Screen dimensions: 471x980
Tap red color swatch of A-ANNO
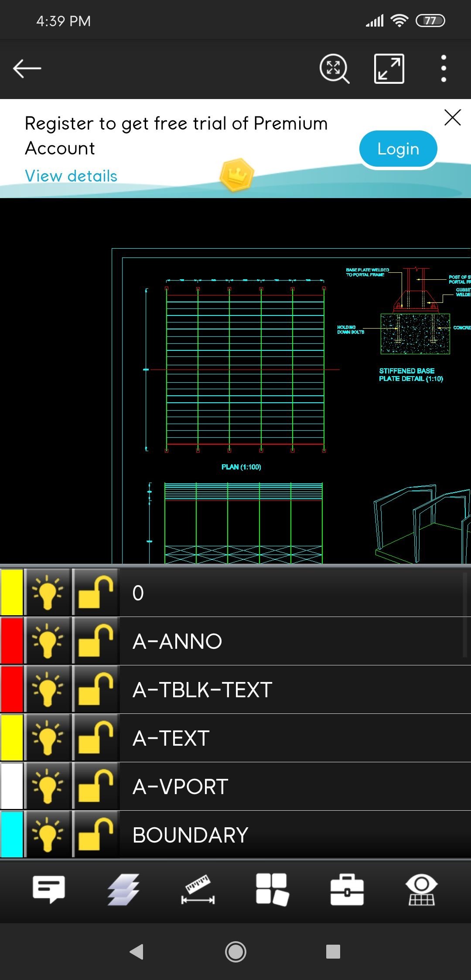(x=12, y=641)
